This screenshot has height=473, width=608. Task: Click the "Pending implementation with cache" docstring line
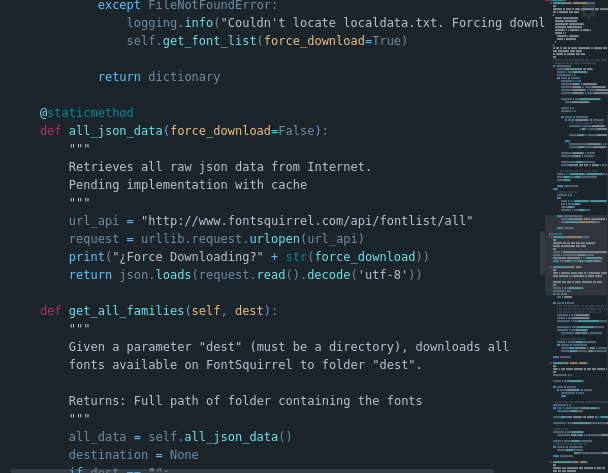(x=187, y=185)
